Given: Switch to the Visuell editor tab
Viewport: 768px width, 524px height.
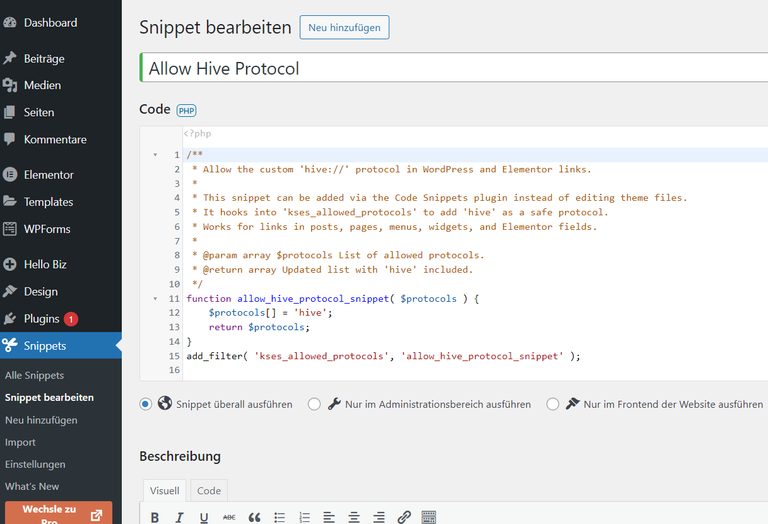Looking at the screenshot, I should tap(165, 490).
